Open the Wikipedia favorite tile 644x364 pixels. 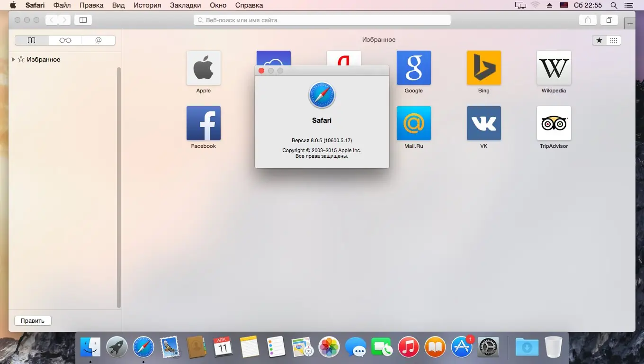point(554,68)
